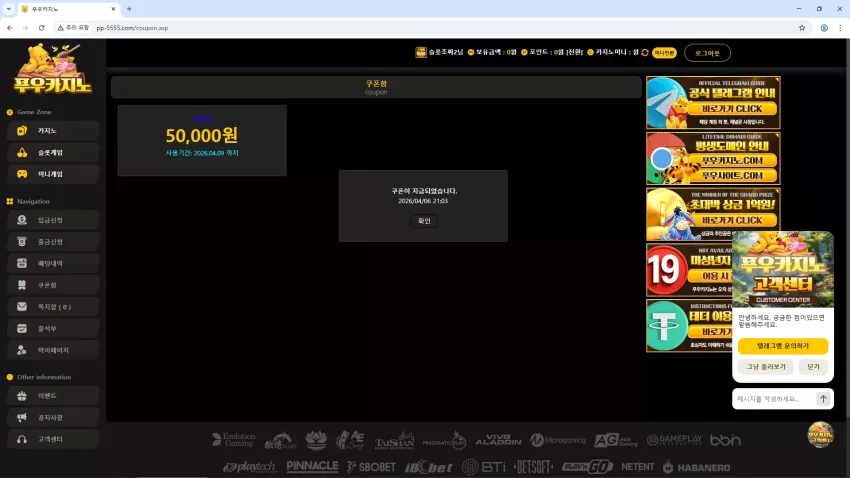850x478 pixels.
Task: Click the Pinnacle provider logo
Action: [x=312, y=466]
